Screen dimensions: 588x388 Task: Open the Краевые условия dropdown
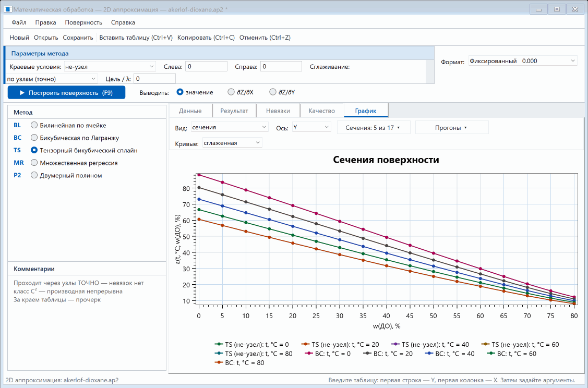coord(110,67)
